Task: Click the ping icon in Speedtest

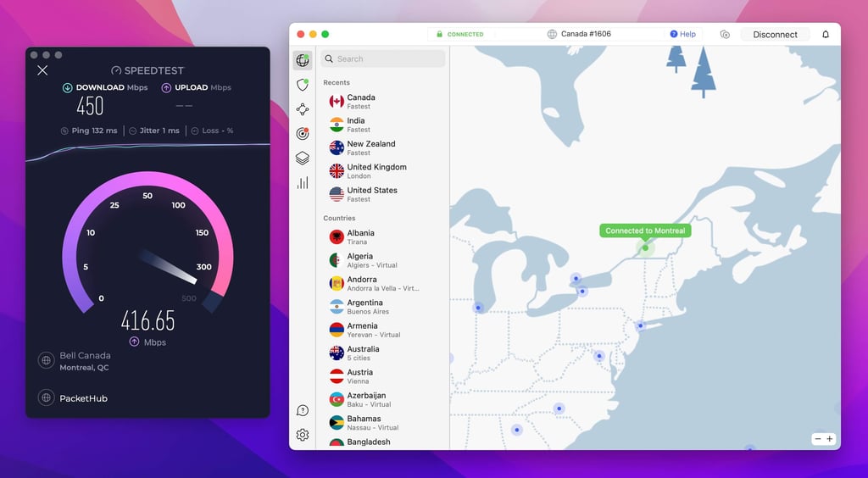Action: click(64, 131)
